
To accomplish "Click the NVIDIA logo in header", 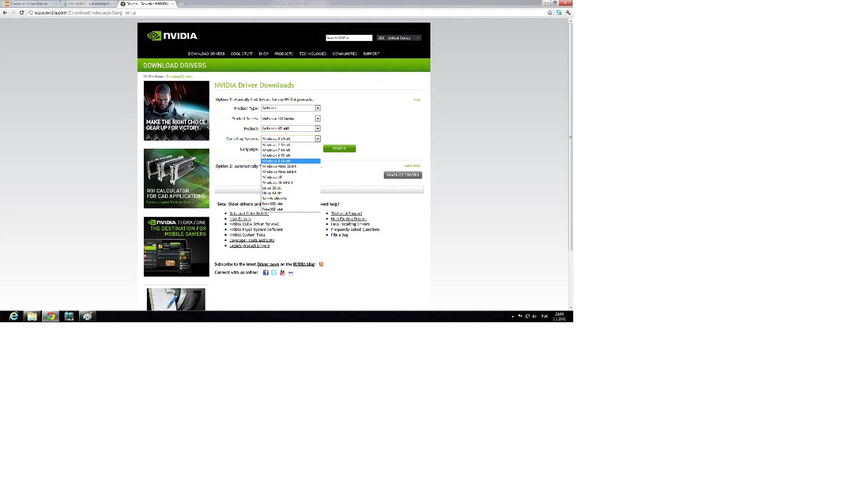I will [x=173, y=36].
